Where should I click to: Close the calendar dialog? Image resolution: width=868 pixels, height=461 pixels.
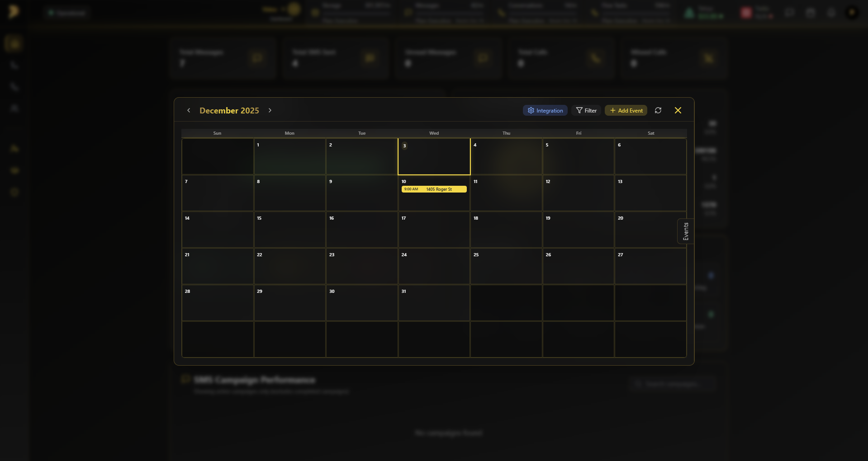tap(678, 110)
